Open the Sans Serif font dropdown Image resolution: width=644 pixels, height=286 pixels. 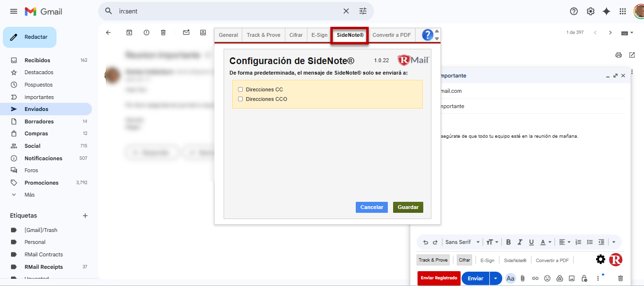point(462,242)
